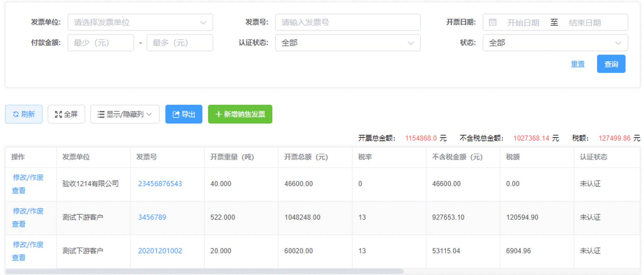Click 查看 in invoice 20201201002 row

click(x=19, y=258)
